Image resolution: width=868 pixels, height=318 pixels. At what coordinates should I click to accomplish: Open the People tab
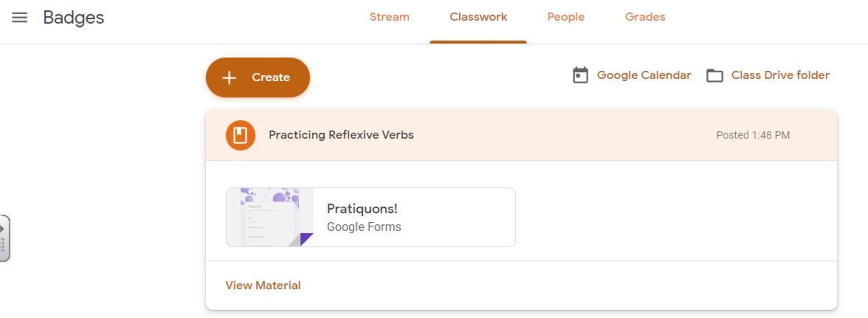[x=565, y=17]
